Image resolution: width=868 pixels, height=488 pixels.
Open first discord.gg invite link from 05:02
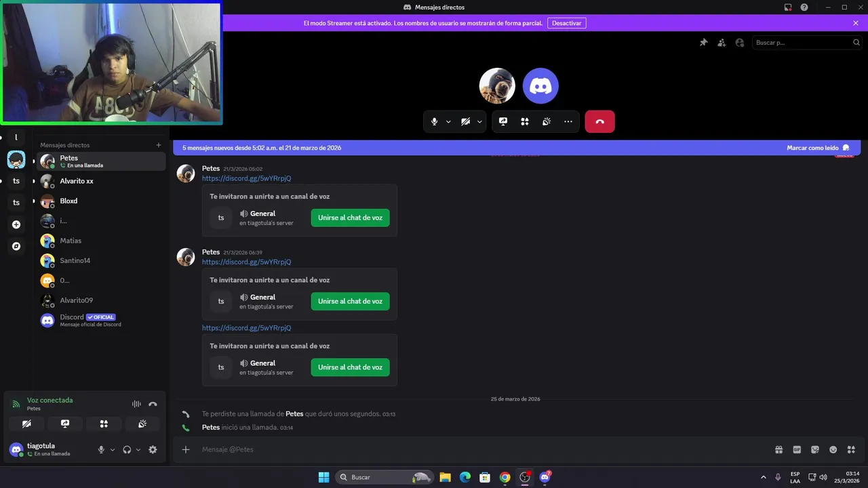[246, 178]
